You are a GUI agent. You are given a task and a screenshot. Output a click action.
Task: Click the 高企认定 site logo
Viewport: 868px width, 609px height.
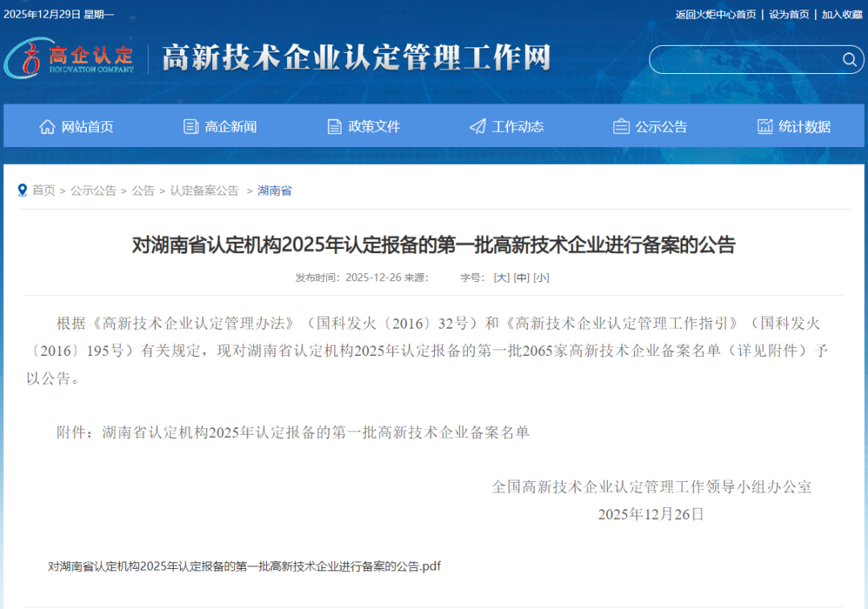(71, 59)
